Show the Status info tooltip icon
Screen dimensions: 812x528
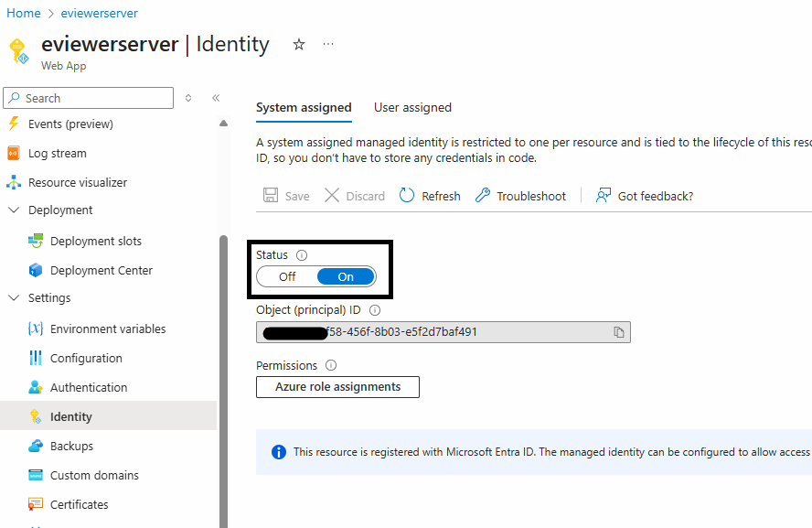point(302,255)
